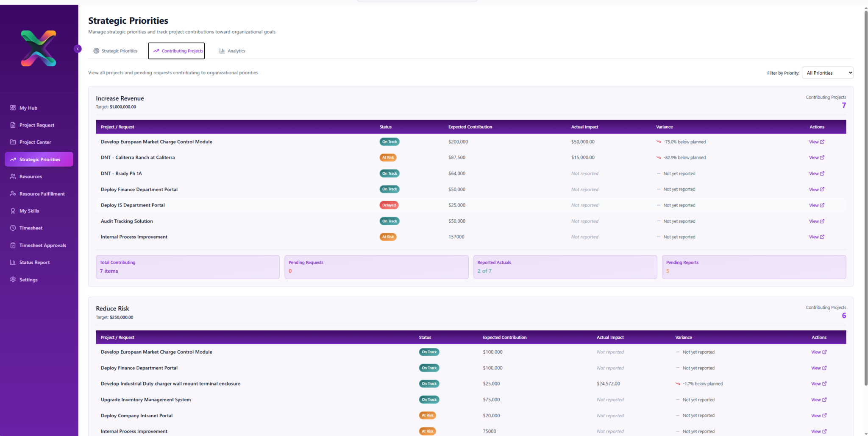
Task: Click the Settings gear icon
Action: [13, 279]
